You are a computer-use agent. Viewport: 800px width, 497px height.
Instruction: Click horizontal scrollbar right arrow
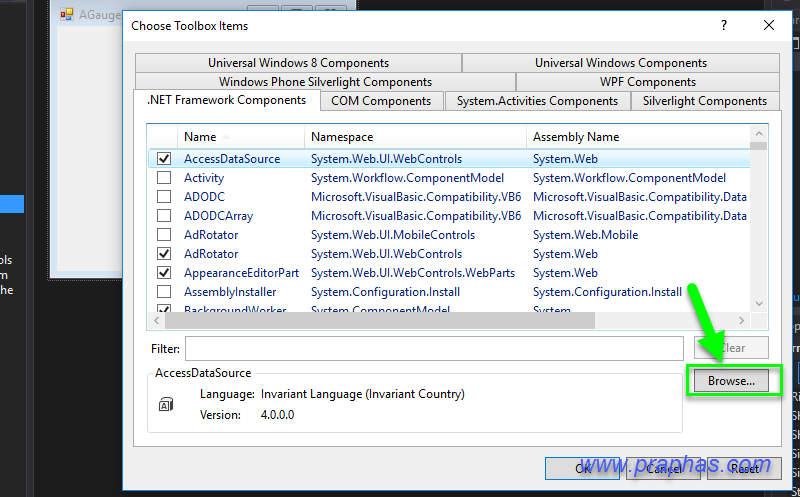(741, 320)
